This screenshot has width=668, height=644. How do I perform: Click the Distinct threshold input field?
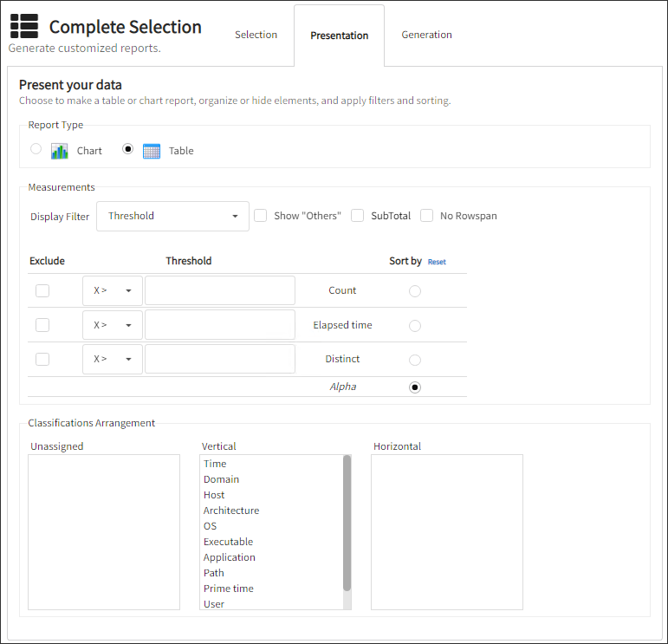click(x=220, y=359)
